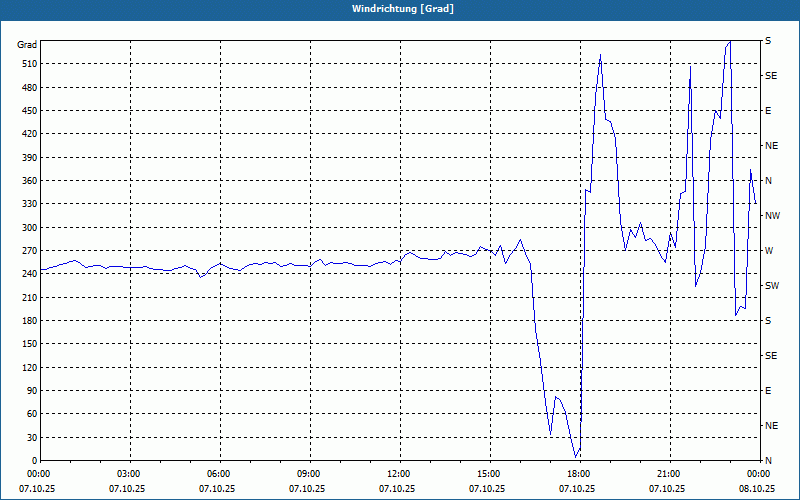The height and width of the screenshot is (500, 800).
Task: Click the 60 y-axis value
Action: (32, 414)
